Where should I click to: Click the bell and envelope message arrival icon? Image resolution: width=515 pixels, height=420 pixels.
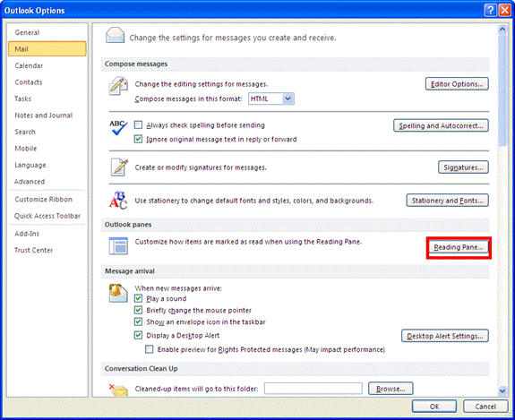pyautogui.click(x=118, y=293)
